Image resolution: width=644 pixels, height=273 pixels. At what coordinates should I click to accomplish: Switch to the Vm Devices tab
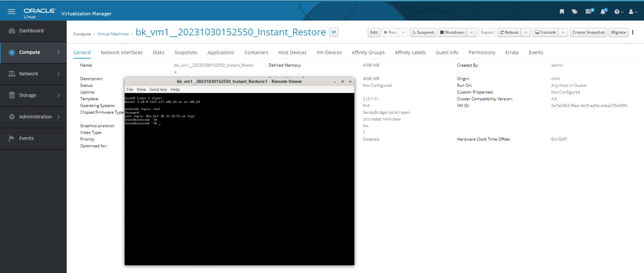pos(329,52)
